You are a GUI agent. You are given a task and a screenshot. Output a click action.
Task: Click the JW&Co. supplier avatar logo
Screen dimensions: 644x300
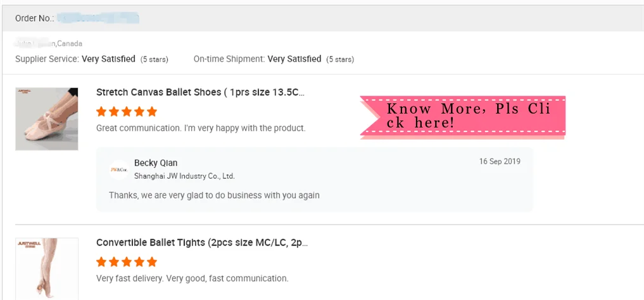point(118,169)
